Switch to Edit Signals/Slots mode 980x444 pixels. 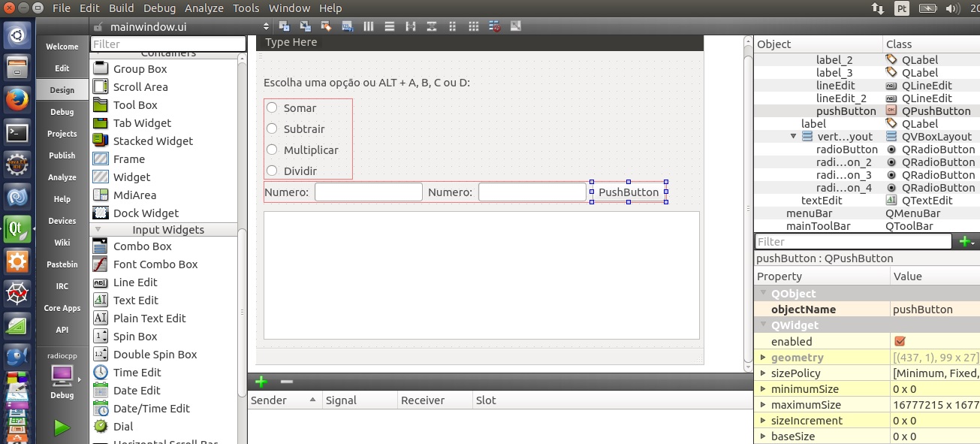(x=305, y=26)
